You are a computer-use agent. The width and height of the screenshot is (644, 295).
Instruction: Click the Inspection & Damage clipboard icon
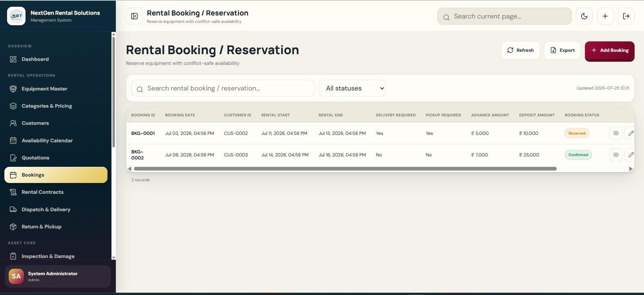[13, 256]
